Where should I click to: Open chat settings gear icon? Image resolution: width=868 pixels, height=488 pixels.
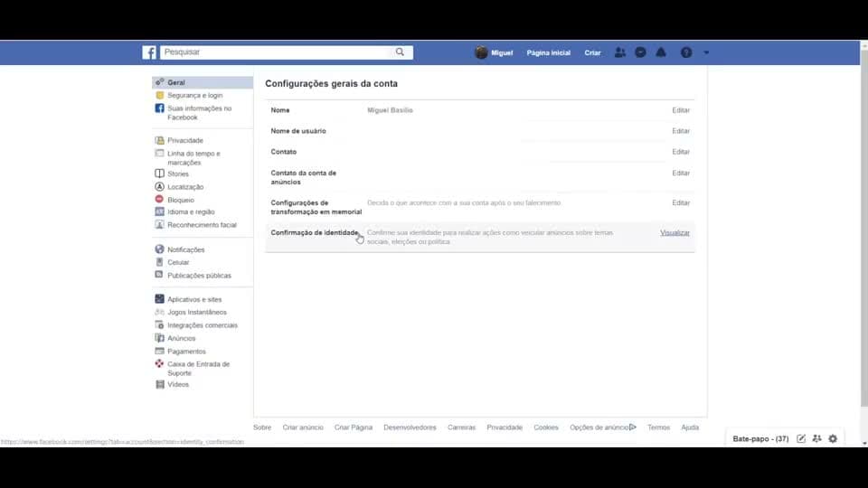(833, 439)
